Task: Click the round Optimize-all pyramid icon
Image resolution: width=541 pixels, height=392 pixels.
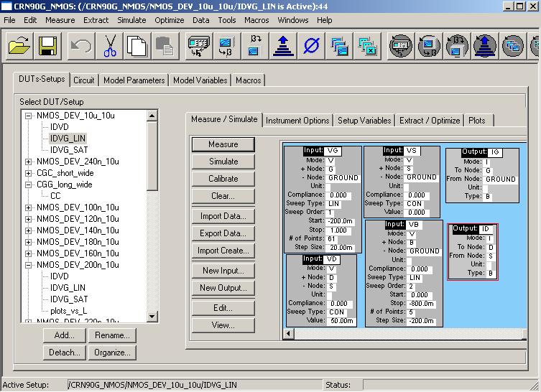Action: tap(485, 46)
